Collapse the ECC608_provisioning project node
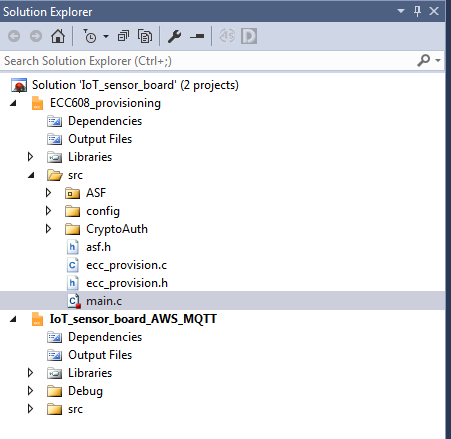Viewport: 451px width, 439px height. [13, 103]
